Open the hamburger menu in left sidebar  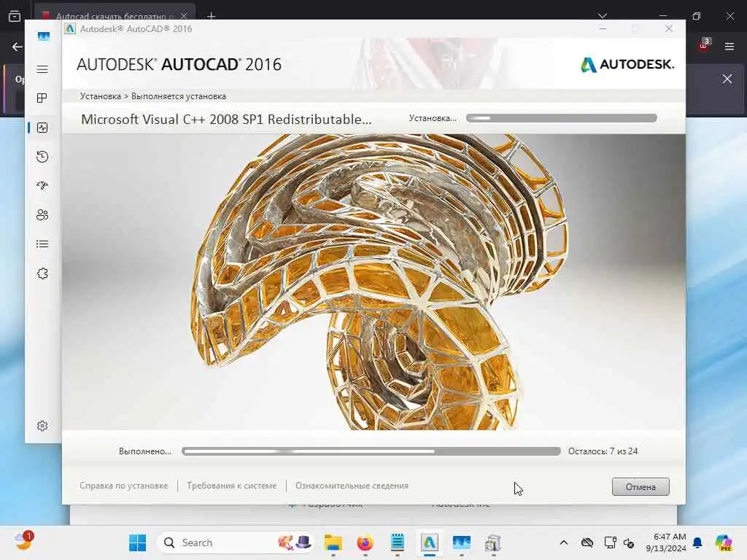point(42,69)
